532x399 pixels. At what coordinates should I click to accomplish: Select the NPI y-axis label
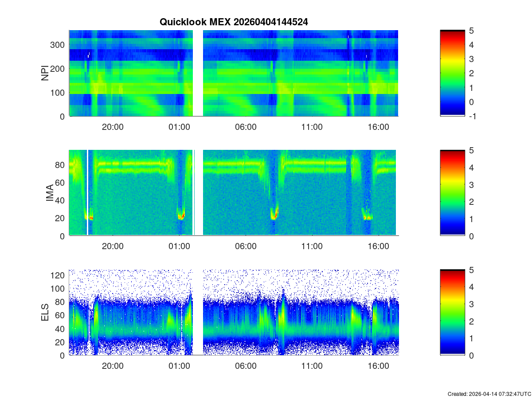[45, 73]
